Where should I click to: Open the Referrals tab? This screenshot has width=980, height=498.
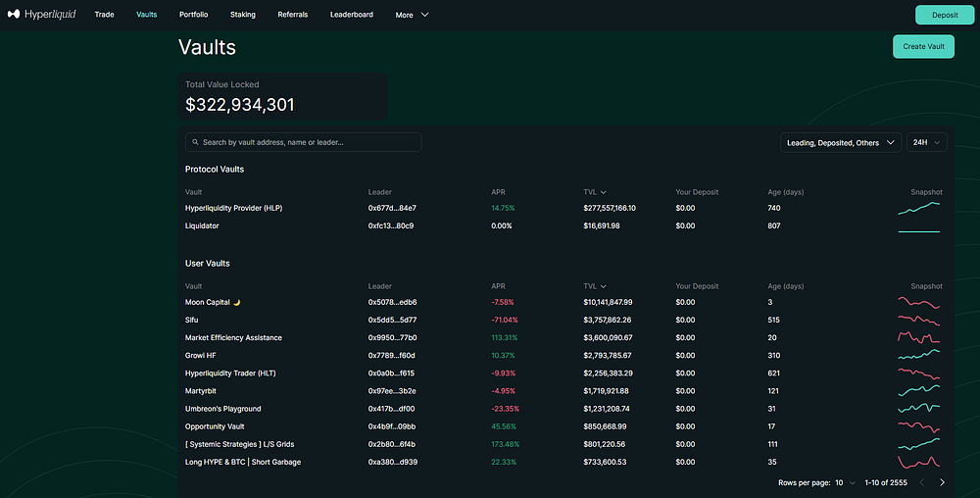click(x=292, y=15)
